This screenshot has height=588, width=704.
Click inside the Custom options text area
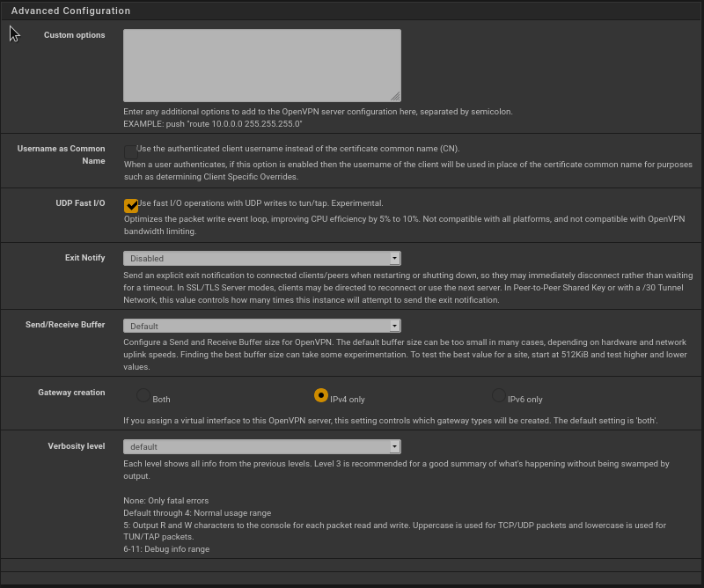pyautogui.click(x=261, y=65)
